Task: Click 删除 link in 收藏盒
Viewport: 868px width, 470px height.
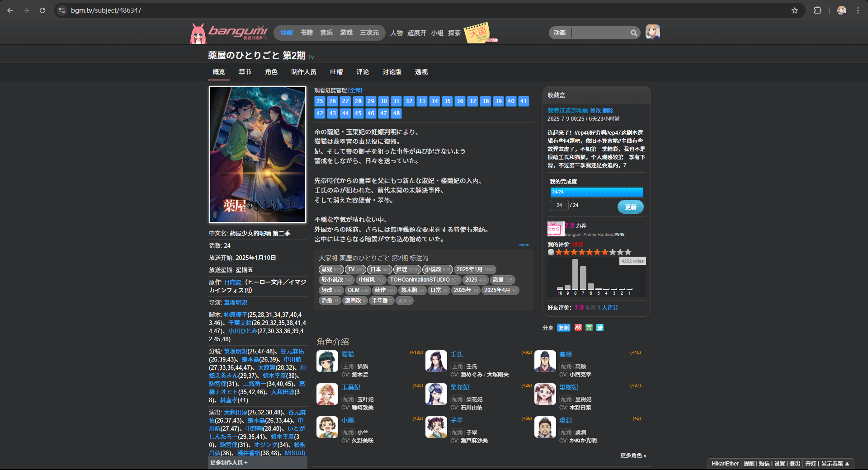Action: coord(608,110)
